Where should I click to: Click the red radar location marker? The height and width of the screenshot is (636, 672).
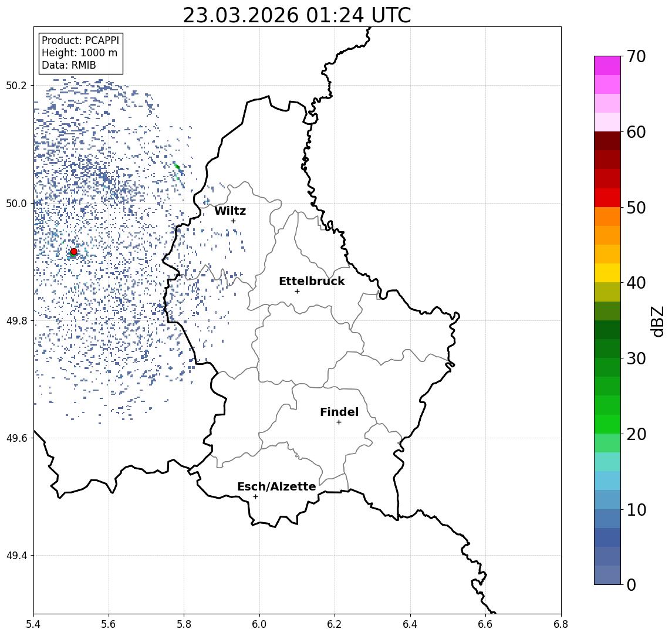coord(74,252)
